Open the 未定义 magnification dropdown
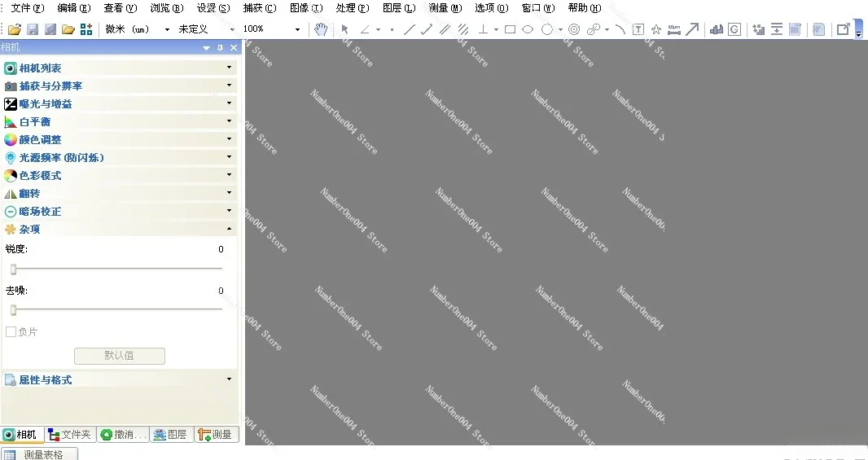The width and height of the screenshot is (868, 460). pos(232,29)
